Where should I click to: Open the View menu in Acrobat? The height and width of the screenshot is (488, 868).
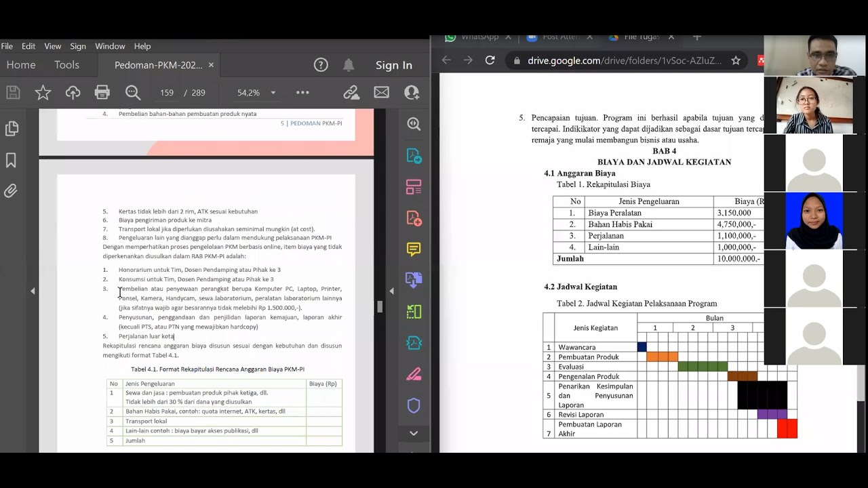[x=53, y=46]
